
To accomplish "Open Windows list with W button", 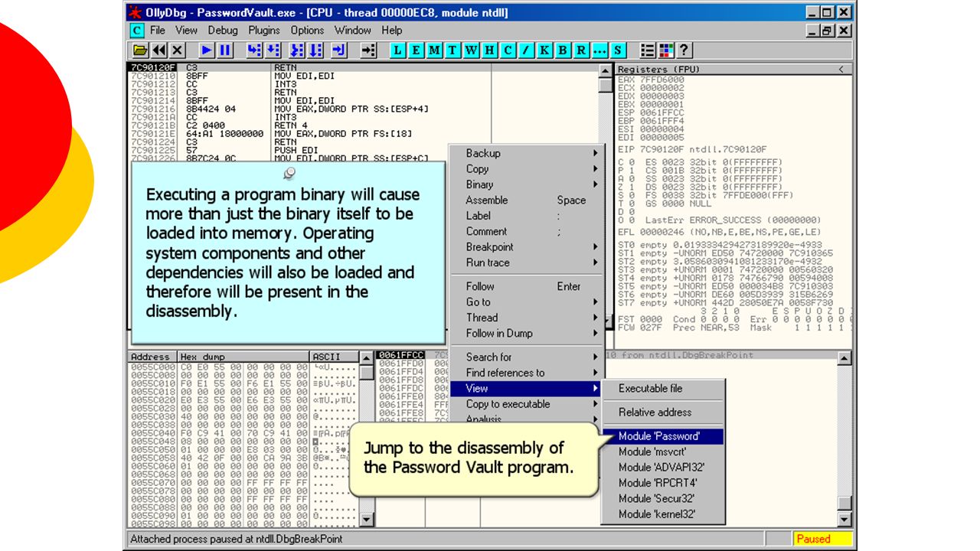I will point(471,50).
